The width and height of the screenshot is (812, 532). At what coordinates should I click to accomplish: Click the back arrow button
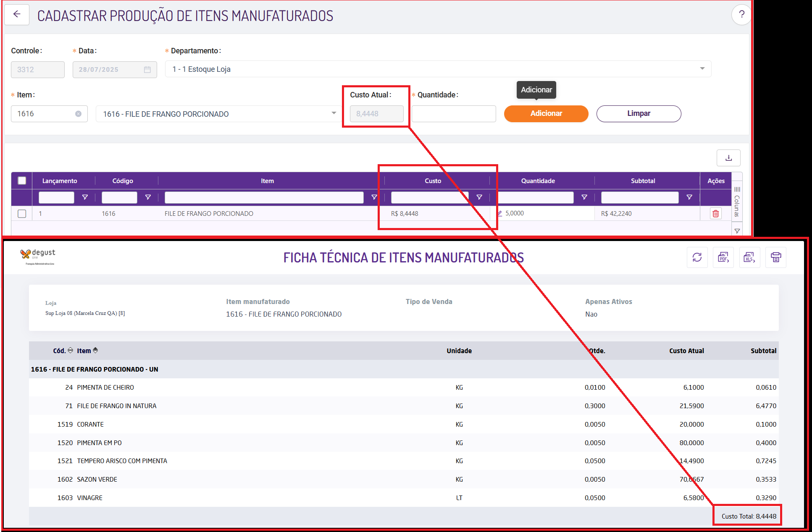point(17,15)
